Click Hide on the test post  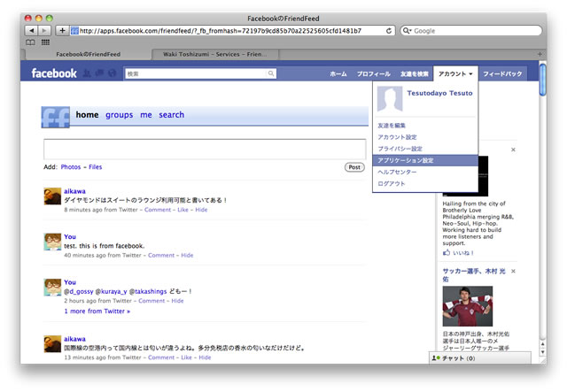(x=187, y=255)
